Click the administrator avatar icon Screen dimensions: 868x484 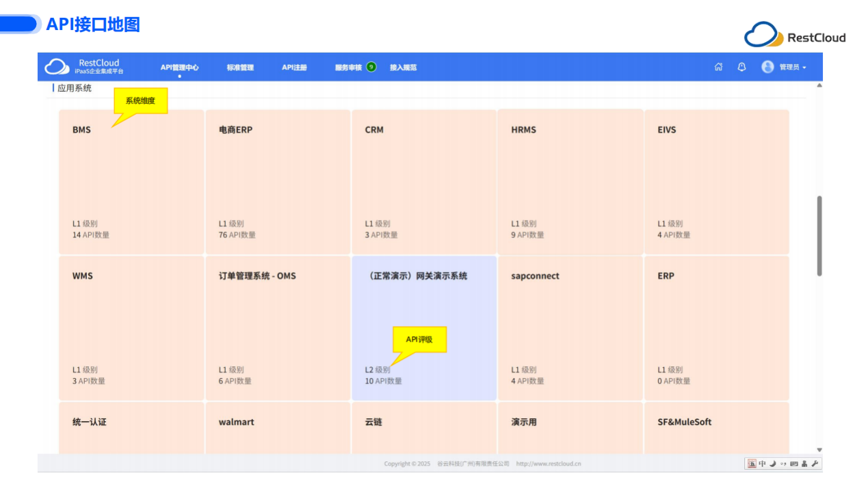point(767,67)
